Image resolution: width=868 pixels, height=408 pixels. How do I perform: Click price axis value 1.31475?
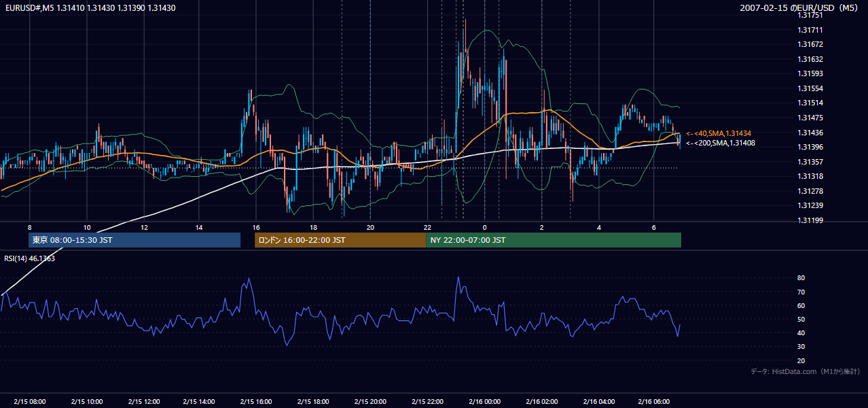[x=810, y=118]
